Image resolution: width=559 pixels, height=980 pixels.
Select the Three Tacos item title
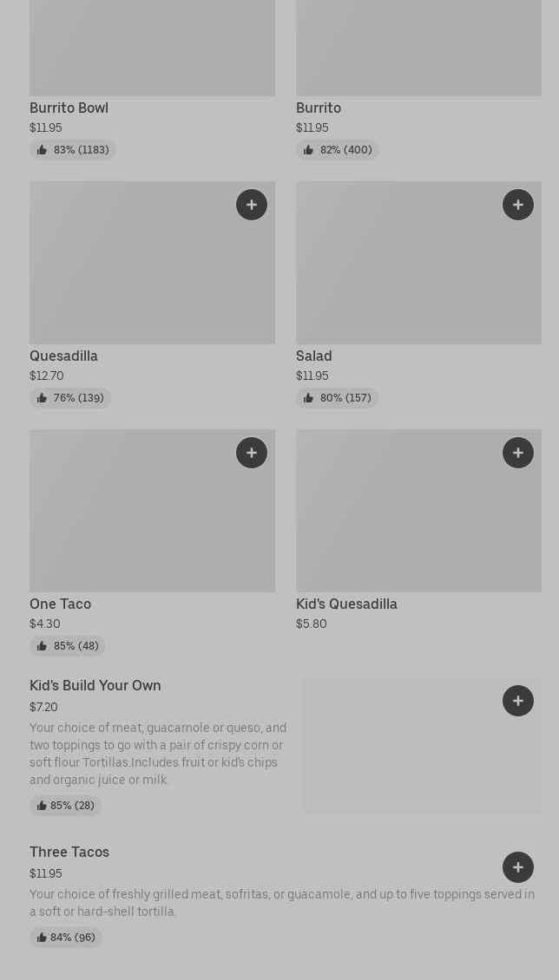click(69, 853)
